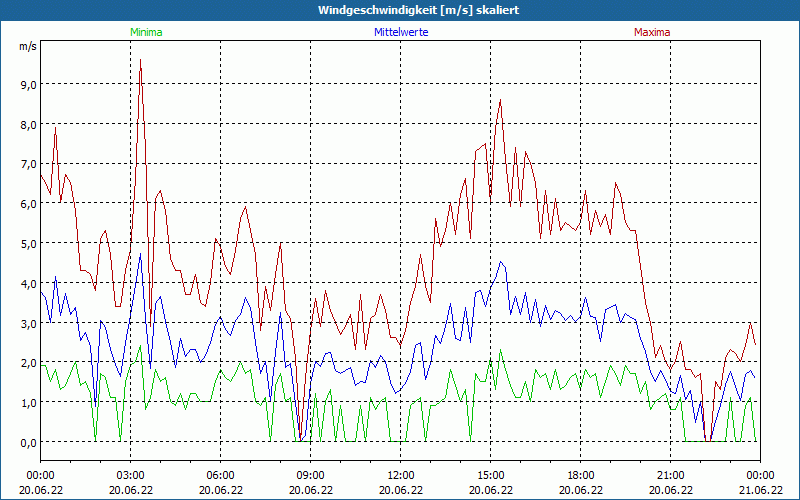Click the red maxima peak after 15:00

(501, 99)
